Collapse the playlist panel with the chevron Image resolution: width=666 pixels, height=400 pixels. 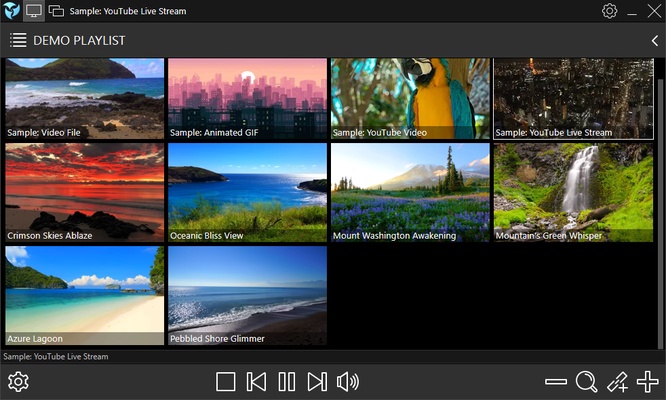click(655, 41)
